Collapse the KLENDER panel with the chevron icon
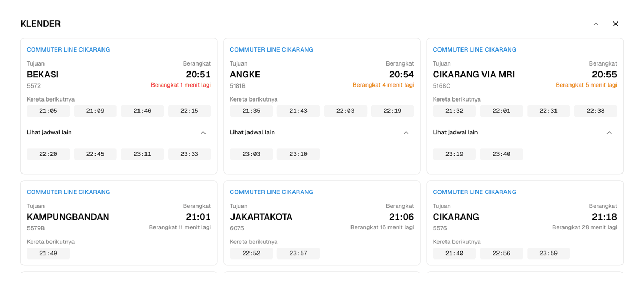The width and height of the screenshot is (644, 281). click(596, 24)
